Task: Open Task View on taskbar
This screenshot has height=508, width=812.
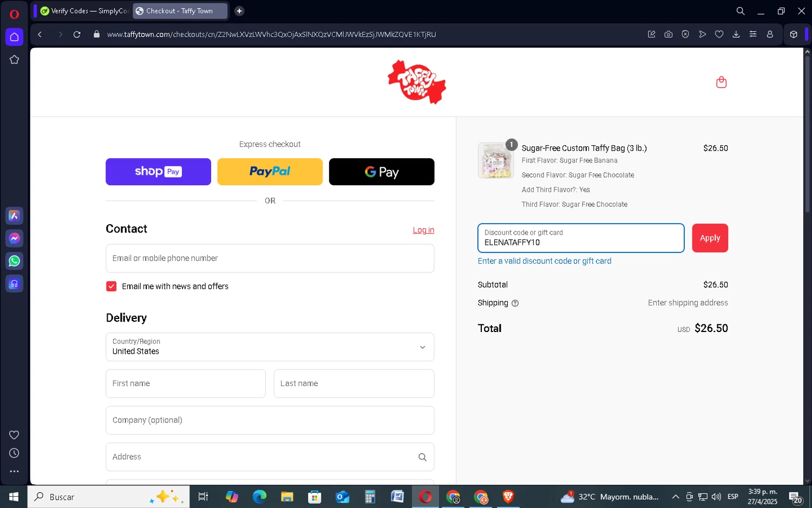Action: 204,497
